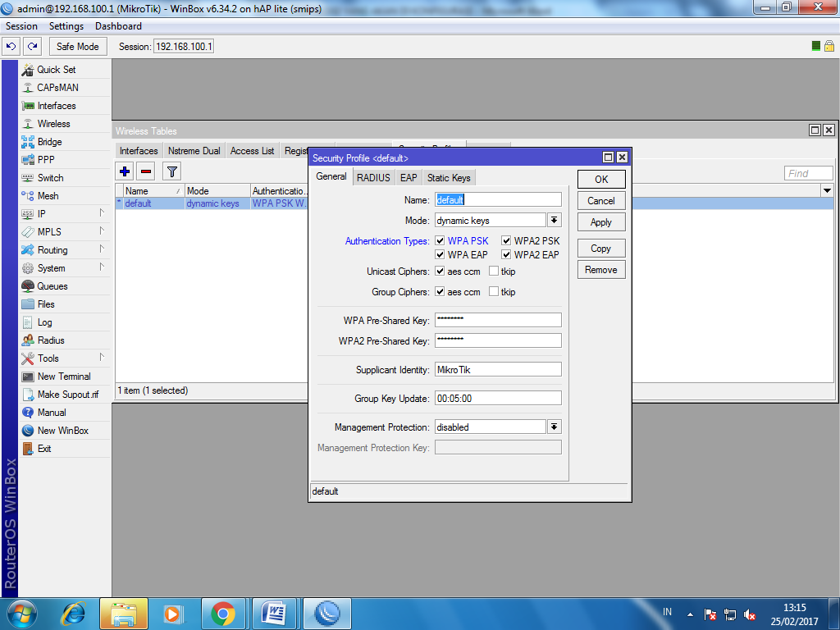The image size is (840, 630).
Task: Open Dashboard menu
Action: [x=118, y=26]
